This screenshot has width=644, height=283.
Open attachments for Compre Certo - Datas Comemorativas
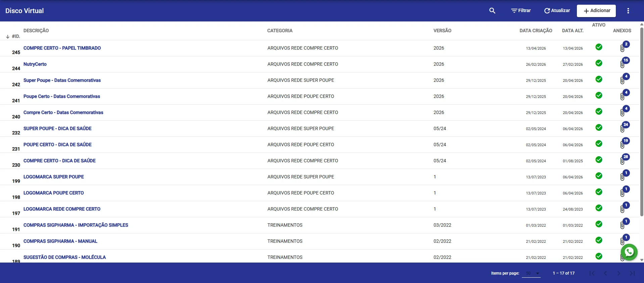click(625, 111)
